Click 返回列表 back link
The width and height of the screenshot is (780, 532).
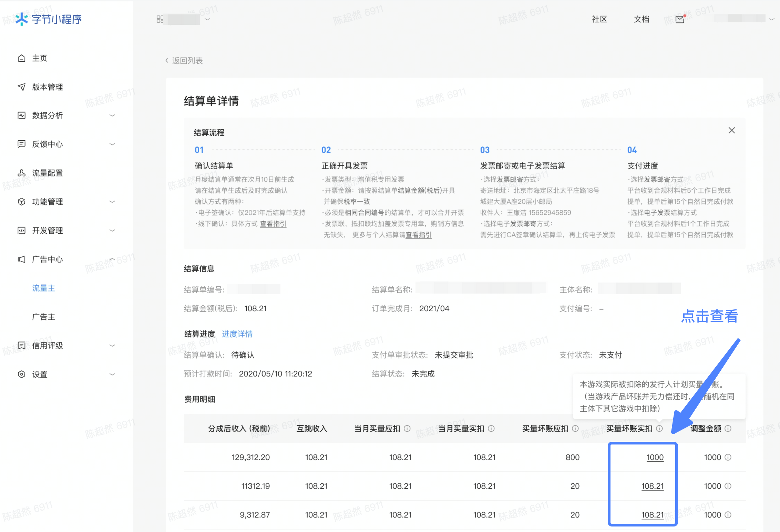[184, 61]
